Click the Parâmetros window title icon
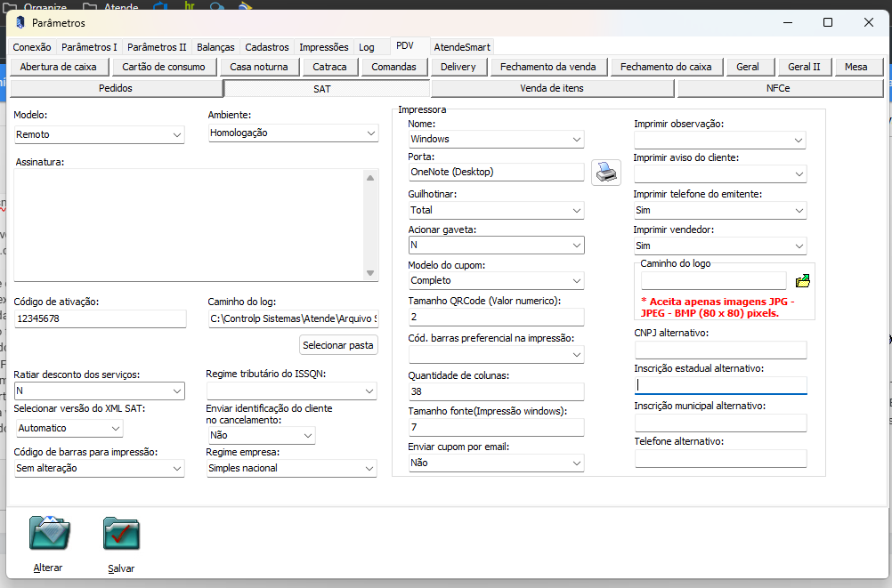This screenshot has width=892, height=588. (x=20, y=23)
